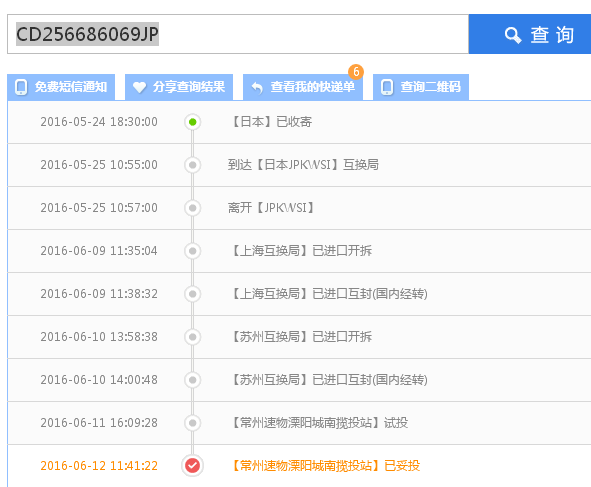The image size is (591, 487).
Task: Click the blue 查询 search button
Action: (530, 34)
